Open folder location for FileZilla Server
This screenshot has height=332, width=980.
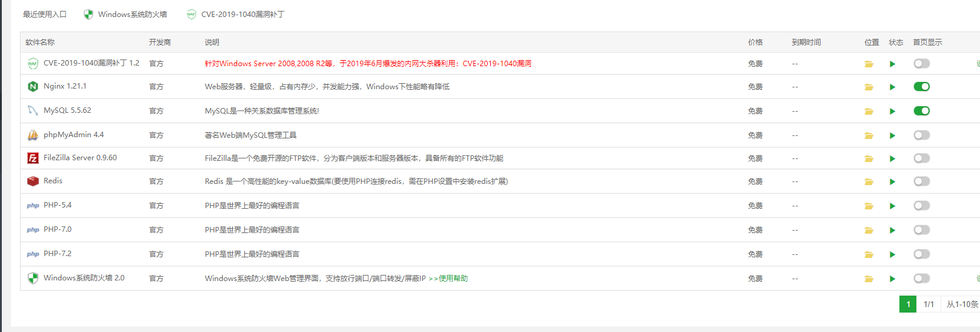pyautogui.click(x=868, y=158)
